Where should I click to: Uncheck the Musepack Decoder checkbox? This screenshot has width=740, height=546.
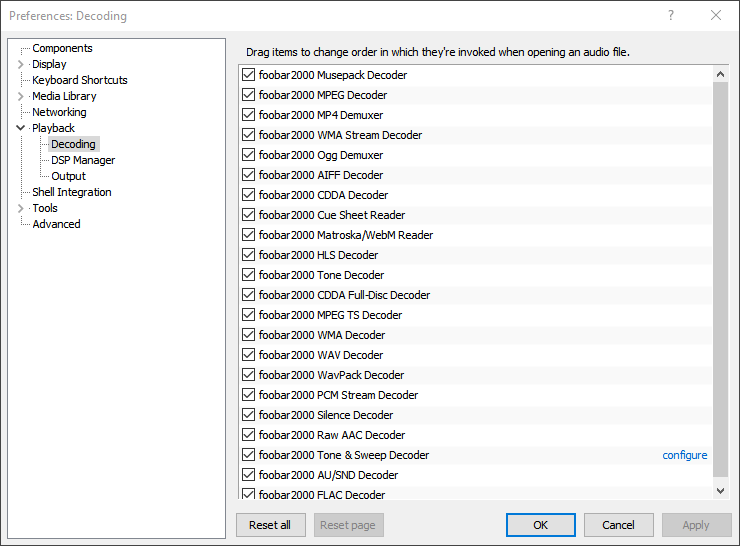pos(249,75)
